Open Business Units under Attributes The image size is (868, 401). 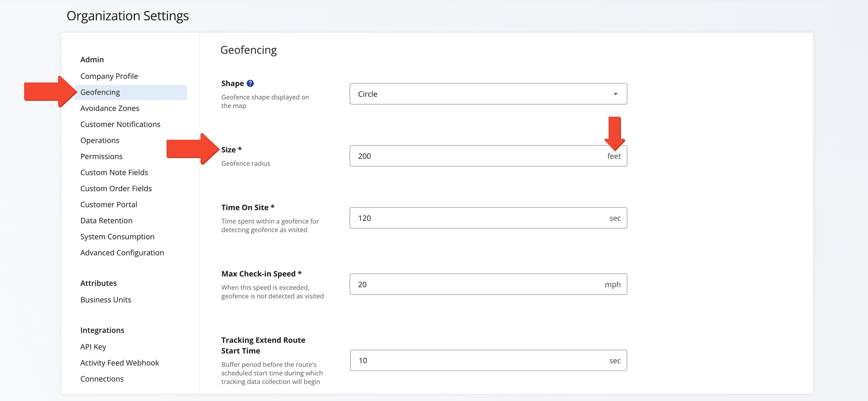pos(106,300)
